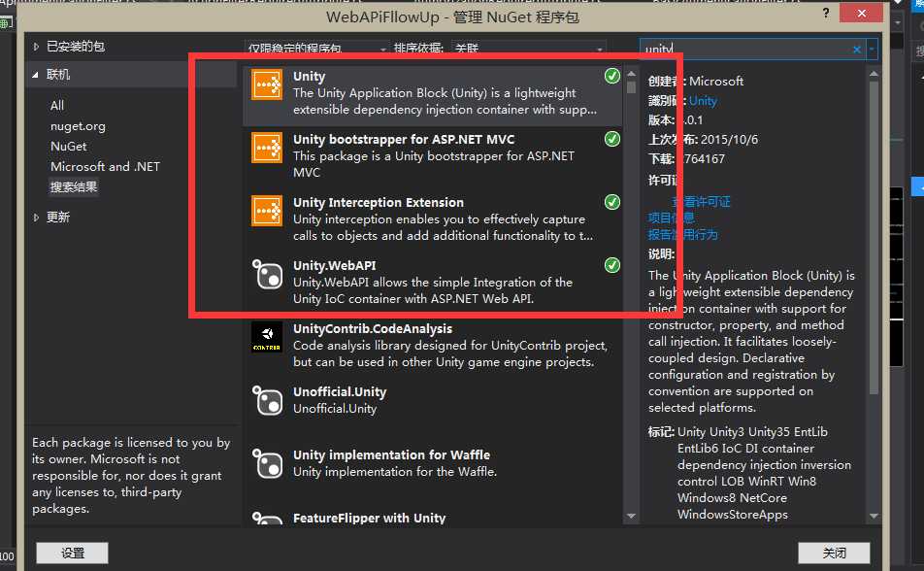
Task: Click the 2015/10/6 release date
Action: [730, 139]
